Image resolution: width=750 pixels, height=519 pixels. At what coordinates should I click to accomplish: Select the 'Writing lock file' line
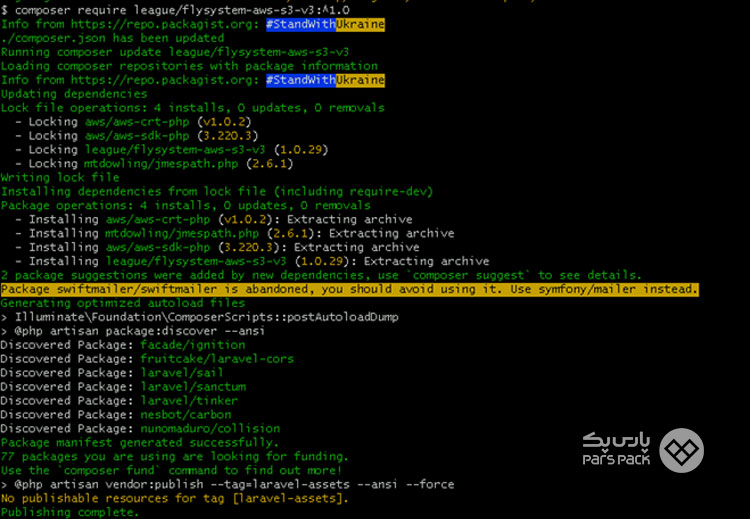pos(60,177)
